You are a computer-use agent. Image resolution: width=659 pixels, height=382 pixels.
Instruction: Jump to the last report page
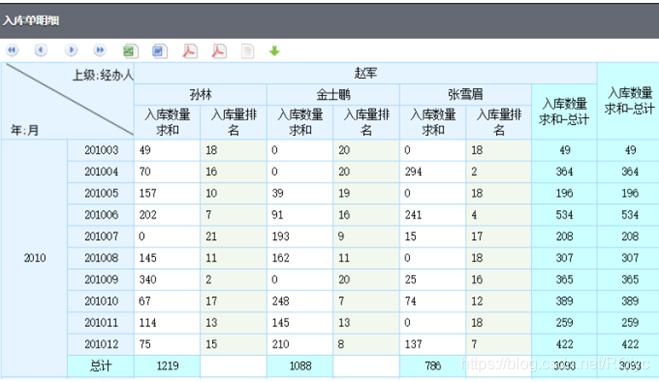coord(100,50)
